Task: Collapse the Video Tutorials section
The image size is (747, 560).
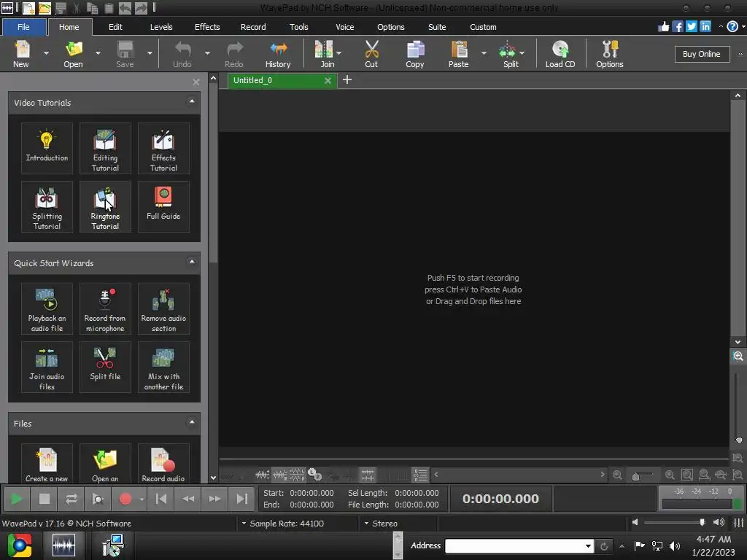Action: coord(192,101)
